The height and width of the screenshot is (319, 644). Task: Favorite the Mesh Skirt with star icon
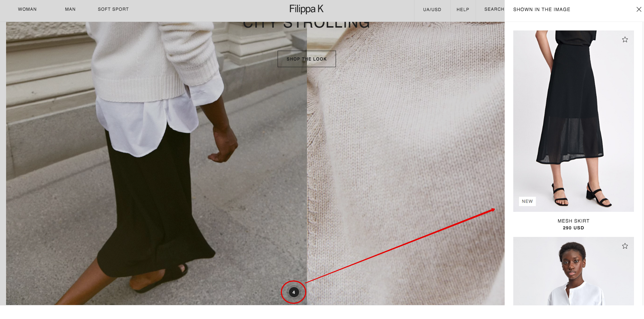pyautogui.click(x=625, y=39)
